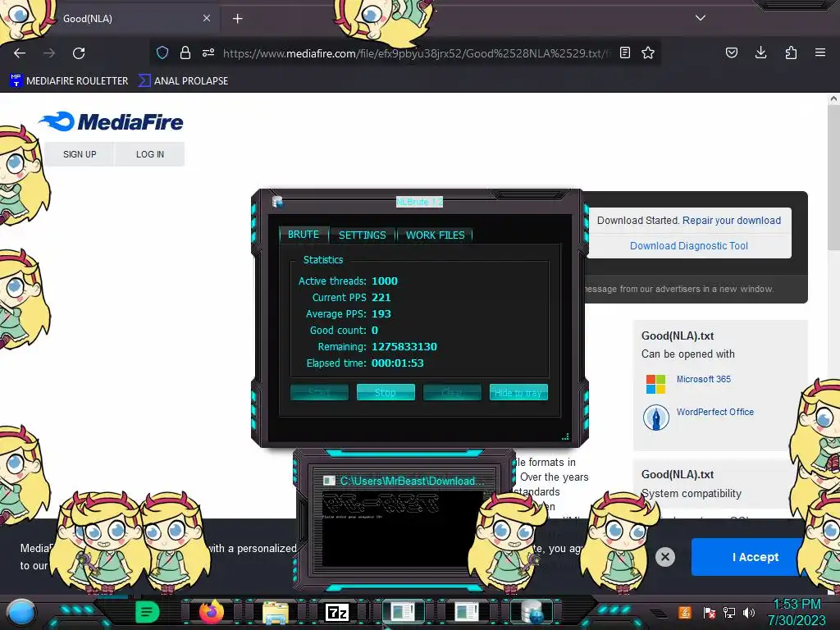Open the taskbar clock showing 1:53 PM
Viewport: 840px width, 630px height.
pyautogui.click(x=797, y=612)
